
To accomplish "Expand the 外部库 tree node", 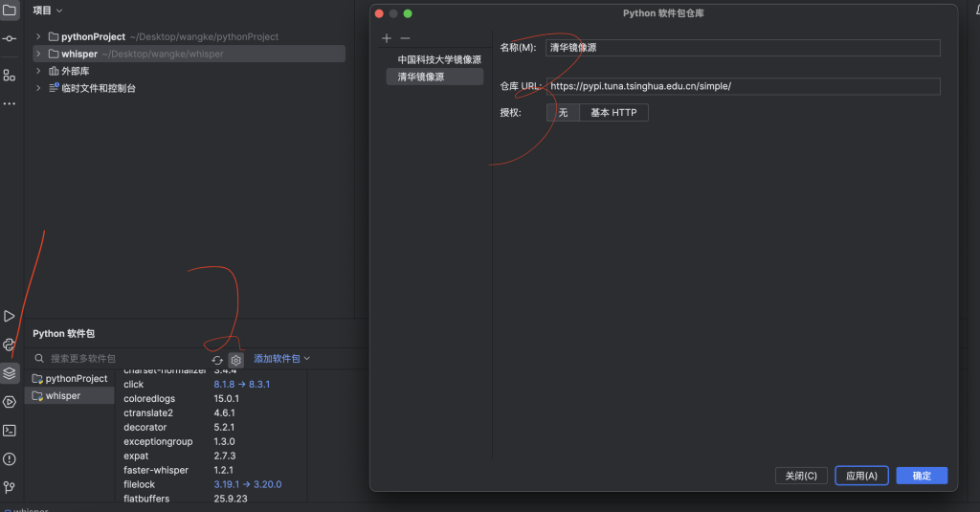I will [x=38, y=71].
